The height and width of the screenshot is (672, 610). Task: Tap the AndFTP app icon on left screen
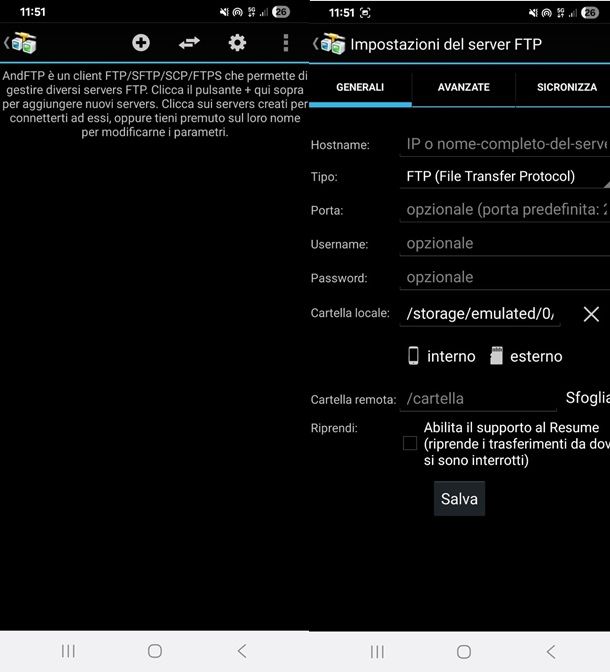click(x=24, y=43)
